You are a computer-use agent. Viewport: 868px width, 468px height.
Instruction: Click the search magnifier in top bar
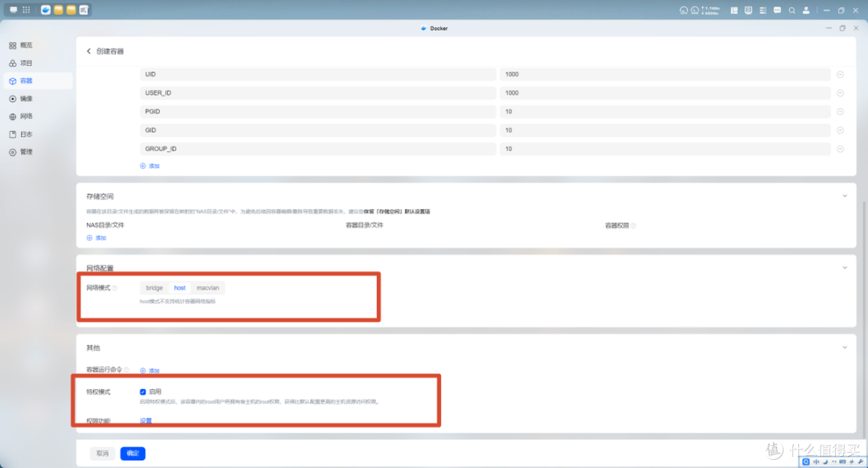click(x=792, y=10)
